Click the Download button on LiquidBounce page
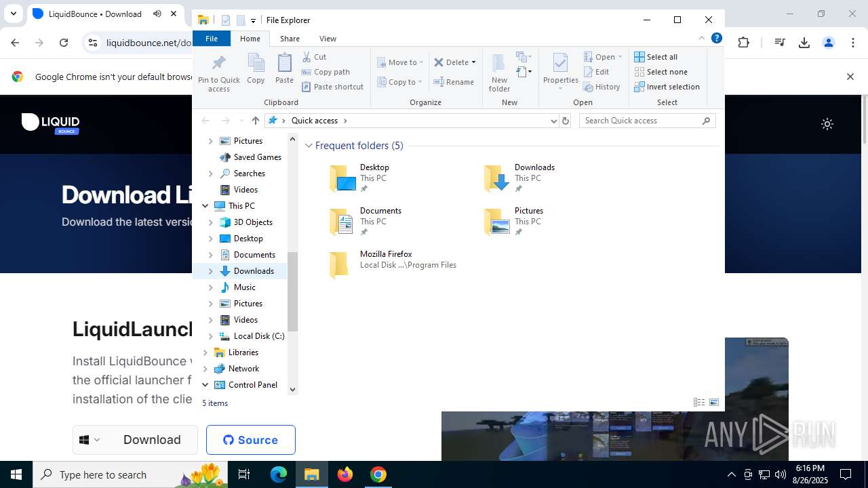 pos(152,440)
